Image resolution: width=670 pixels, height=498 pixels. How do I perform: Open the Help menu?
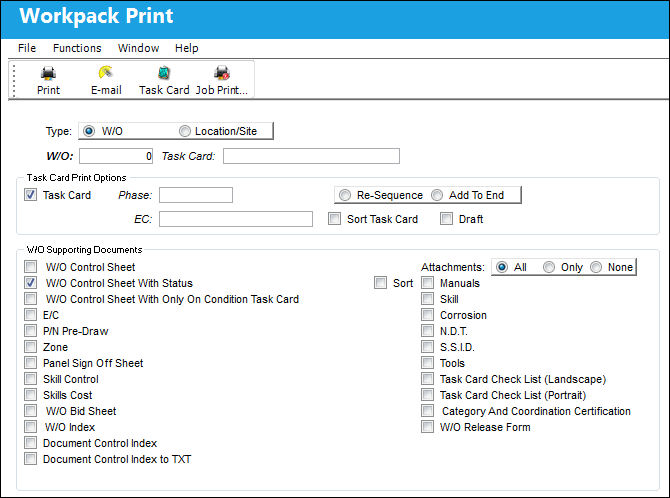pyautogui.click(x=187, y=48)
